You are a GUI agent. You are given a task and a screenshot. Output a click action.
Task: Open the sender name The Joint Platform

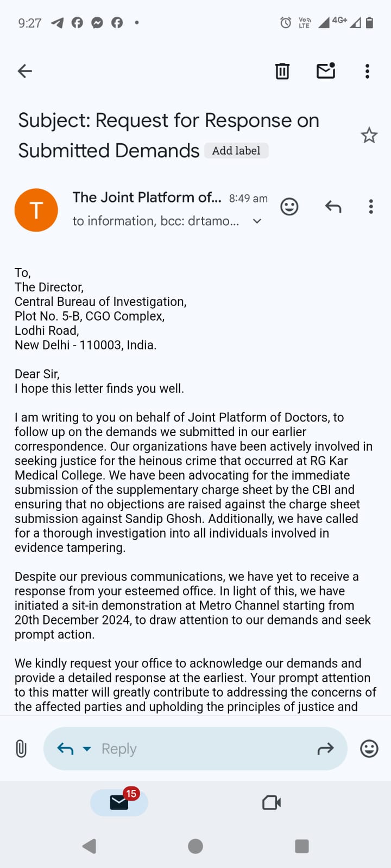point(147,197)
